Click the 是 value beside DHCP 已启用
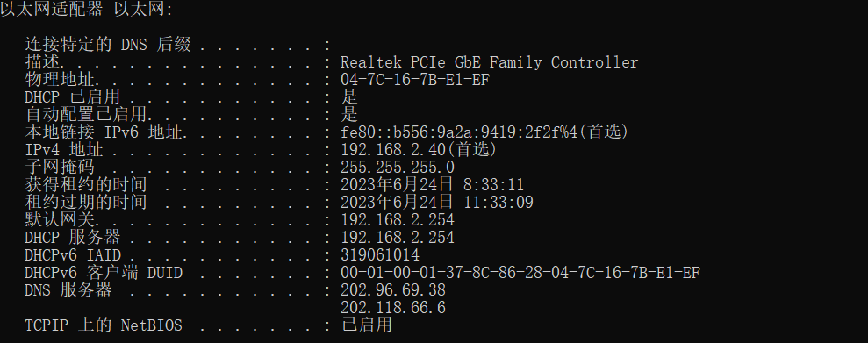868x343 pixels. 349,97
